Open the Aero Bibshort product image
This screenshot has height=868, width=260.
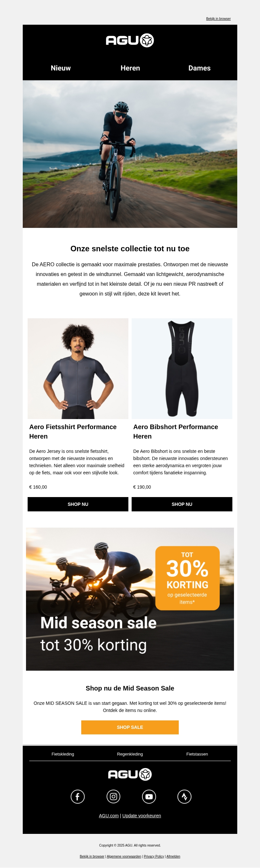[182, 369]
